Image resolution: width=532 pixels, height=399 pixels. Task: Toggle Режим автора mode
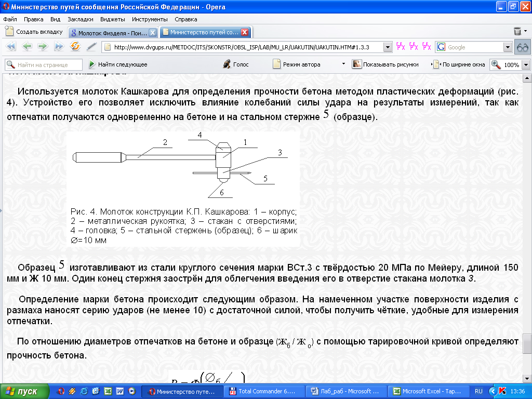pos(297,64)
